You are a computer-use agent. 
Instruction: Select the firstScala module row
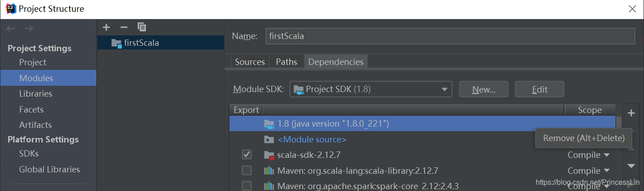pyautogui.click(x=160, y=43)
